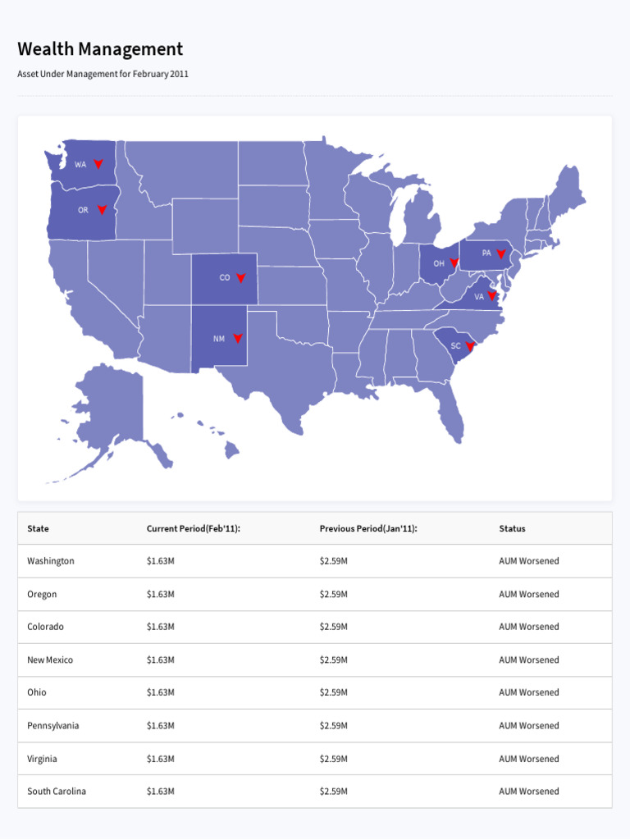The height and width of the screenshot is (840, 630).
Task: Click the red arrow marker on South Carolina
Action: point(470,347)
